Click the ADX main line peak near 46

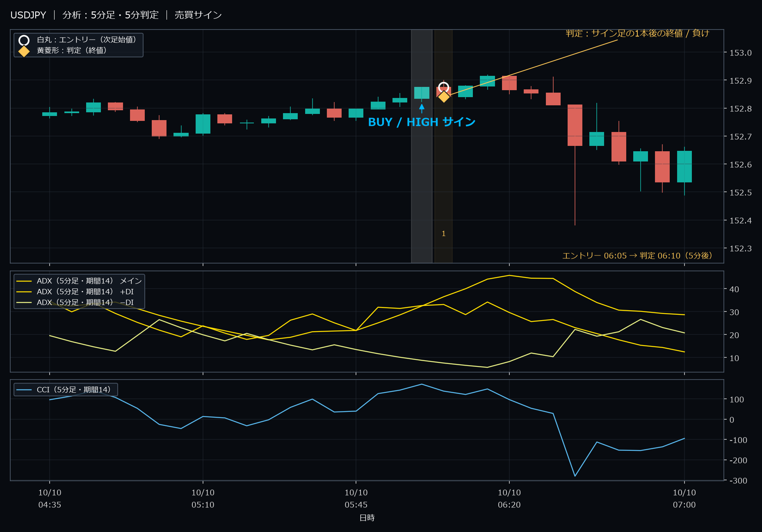[509, 275]
